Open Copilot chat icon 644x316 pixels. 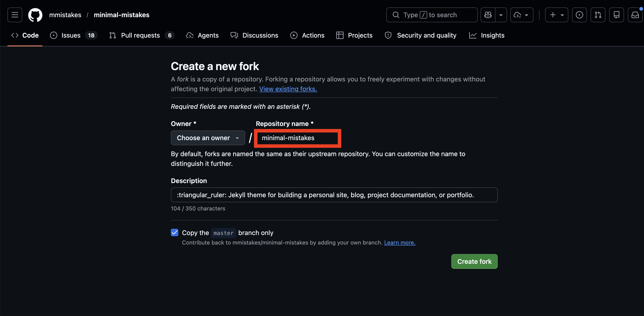click(x=488, y=15)
